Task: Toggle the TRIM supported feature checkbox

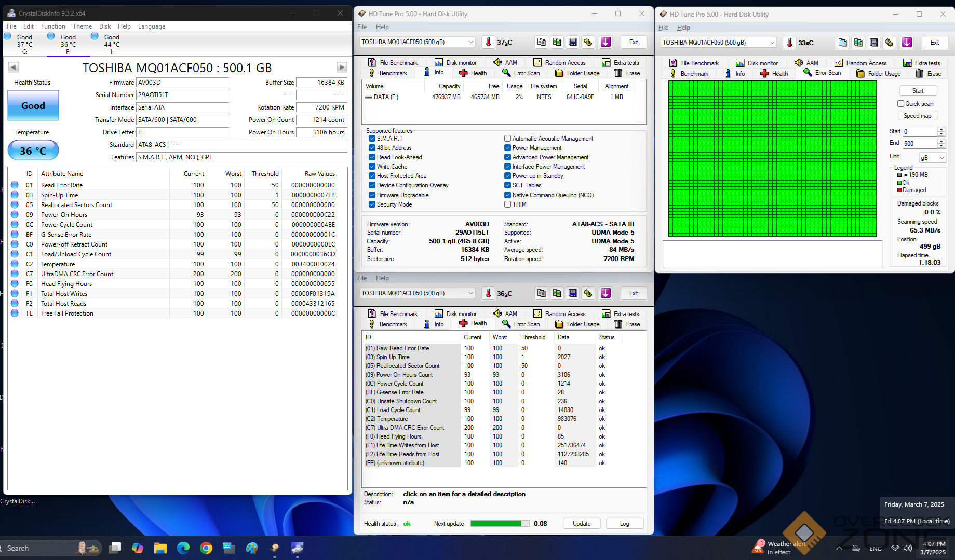Action: click(x=507, y=204)
